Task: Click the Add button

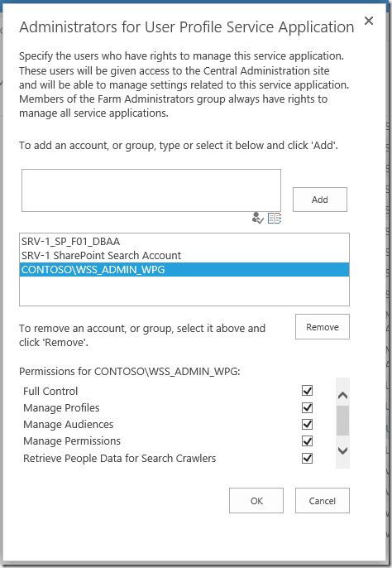Action: [x=320, y=200]
